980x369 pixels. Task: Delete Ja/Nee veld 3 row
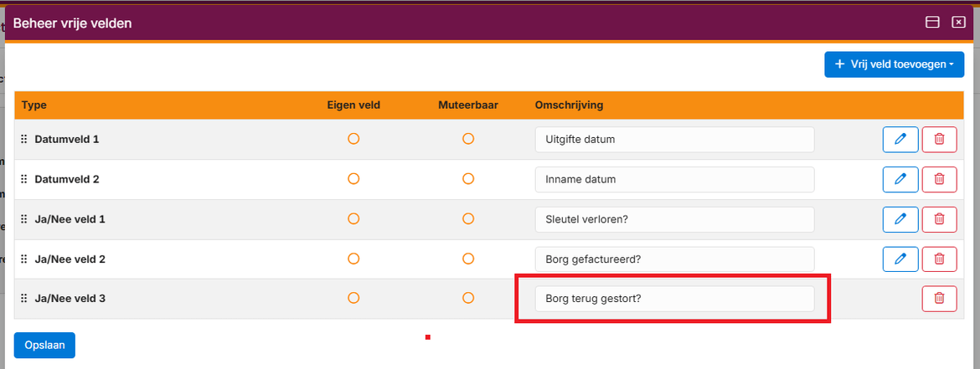point(939,298)
